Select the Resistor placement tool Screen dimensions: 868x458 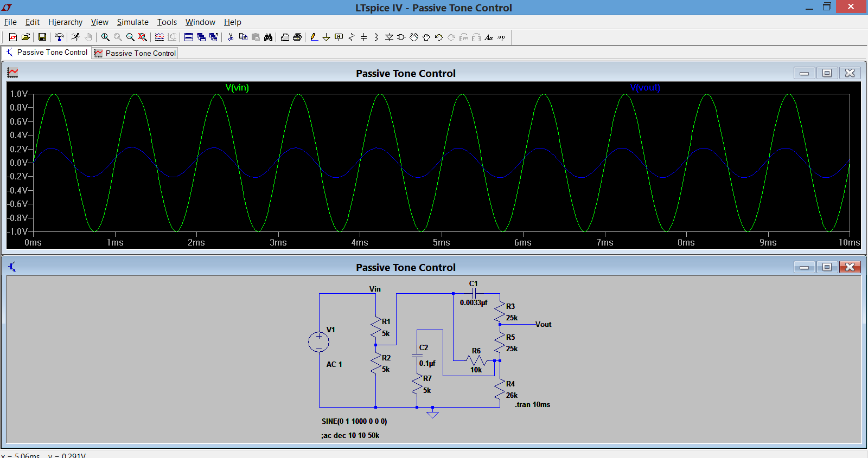(352, 37)
